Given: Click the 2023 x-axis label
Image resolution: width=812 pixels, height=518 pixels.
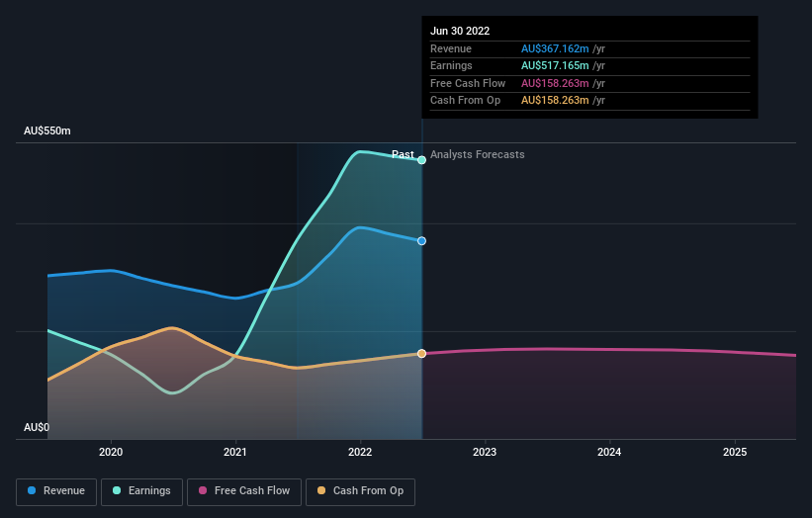Looking at the screenshot, I should pos(485,452).
